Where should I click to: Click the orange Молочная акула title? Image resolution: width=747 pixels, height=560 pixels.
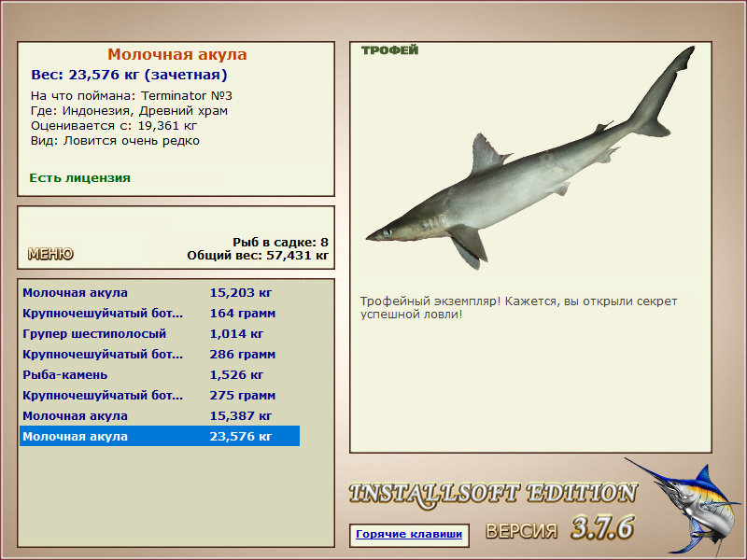(x=176, y=54)
